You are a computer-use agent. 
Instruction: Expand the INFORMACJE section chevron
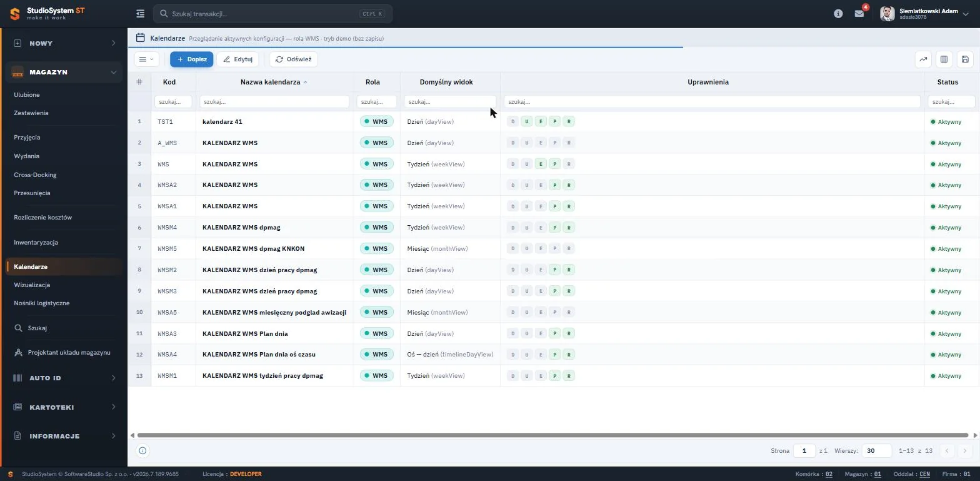113,435
